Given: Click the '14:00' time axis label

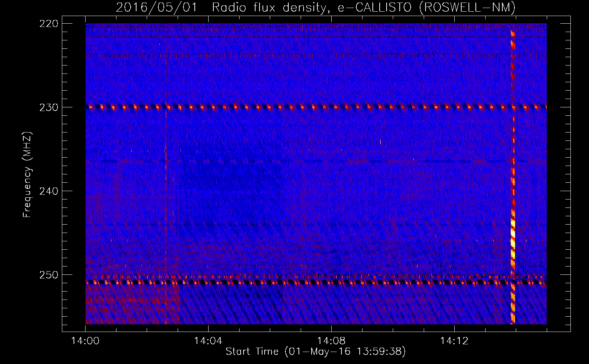Looking at the screenshot, I should point(85,341).
